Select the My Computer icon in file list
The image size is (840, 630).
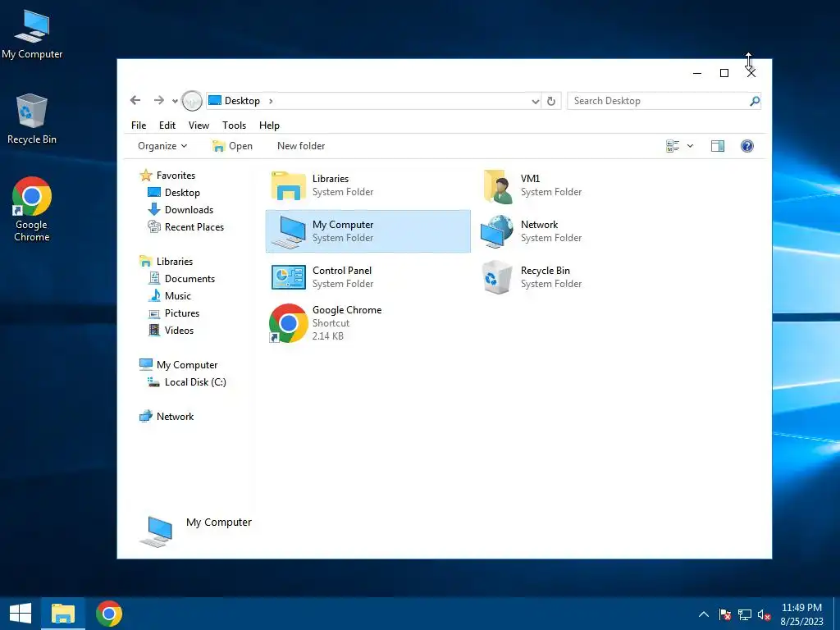click(x=288, y=231)
